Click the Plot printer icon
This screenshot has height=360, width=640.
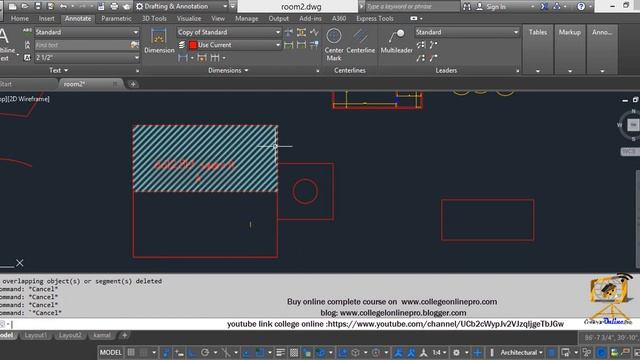coord(114,6)
